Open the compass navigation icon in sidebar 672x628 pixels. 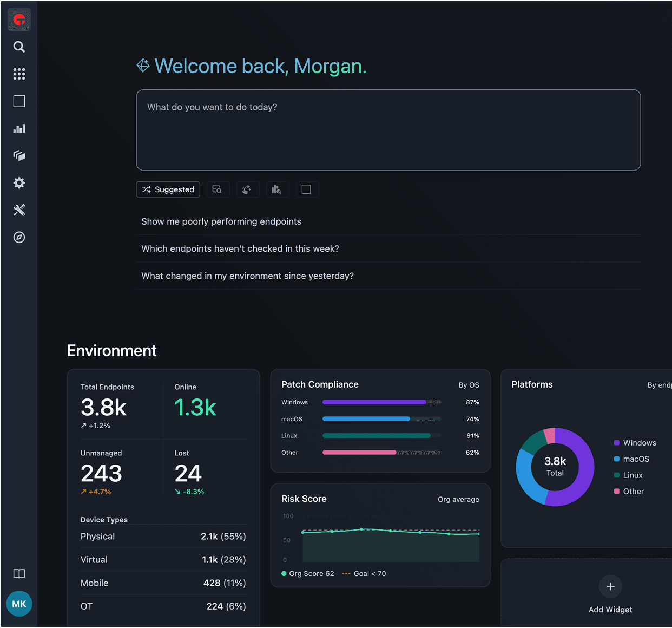19,237
